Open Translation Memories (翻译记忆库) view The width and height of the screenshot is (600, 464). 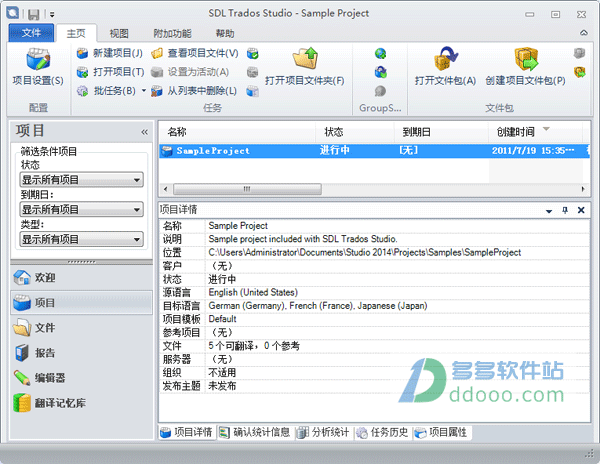click(x=82, y=403)
